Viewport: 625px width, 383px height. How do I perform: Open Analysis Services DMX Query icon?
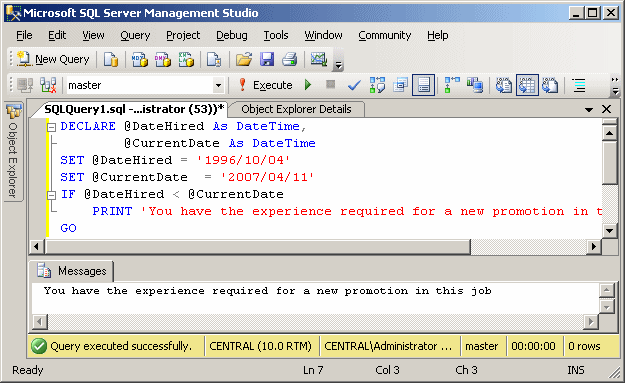(163, 59)
